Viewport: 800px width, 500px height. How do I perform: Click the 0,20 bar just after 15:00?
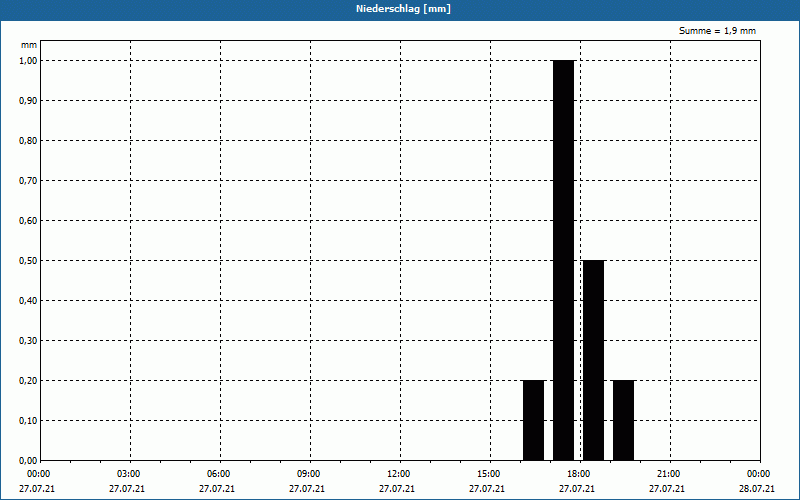[534, 420]
